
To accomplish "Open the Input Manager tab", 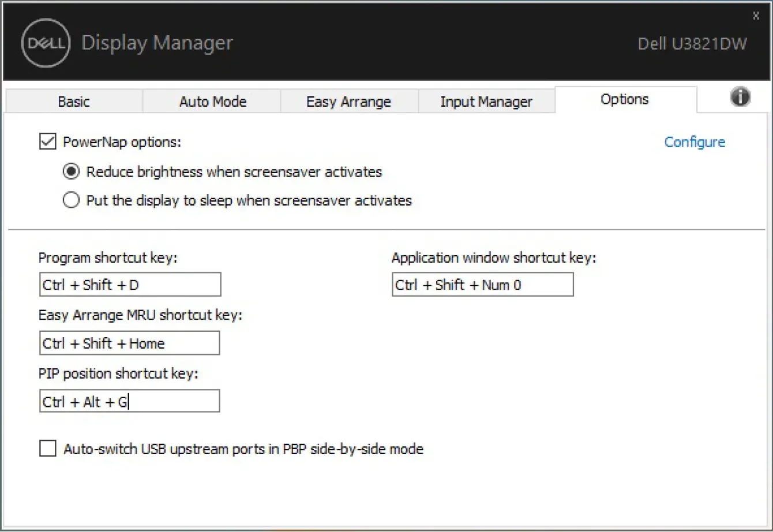I will pos(486,102).
